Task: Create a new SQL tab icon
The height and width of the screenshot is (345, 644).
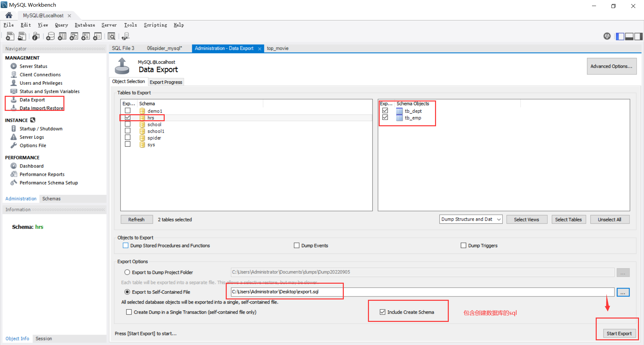Action: 10,36
